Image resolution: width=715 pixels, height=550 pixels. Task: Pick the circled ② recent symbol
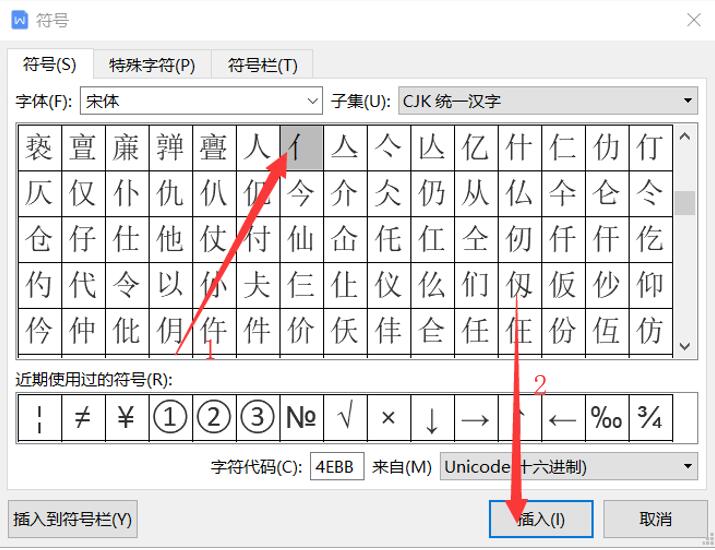coord(214,417)
